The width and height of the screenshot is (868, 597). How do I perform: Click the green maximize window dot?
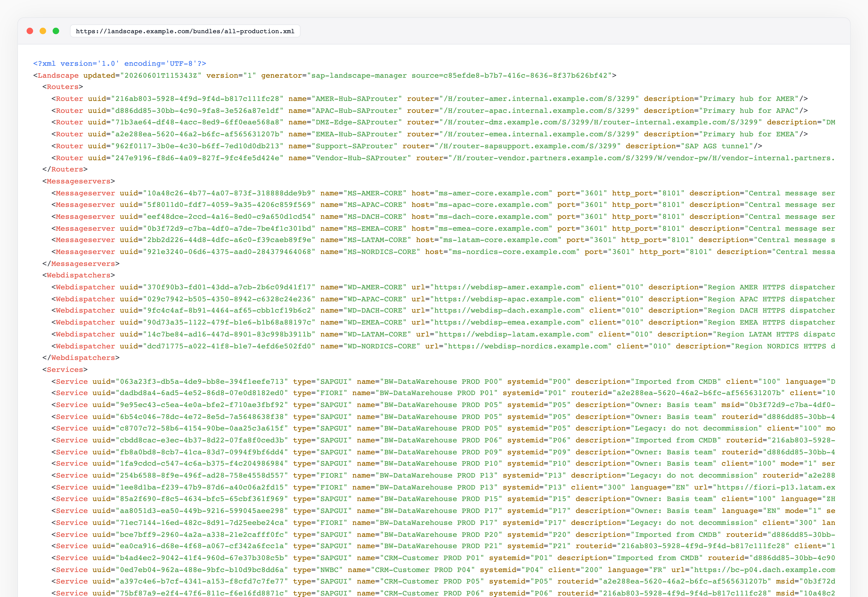56,31
